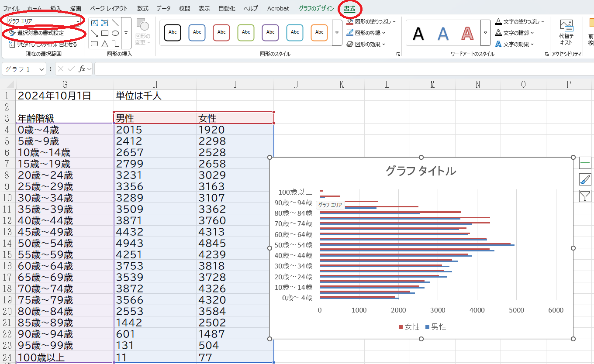Click the insert function fx icon

(82, 69)
